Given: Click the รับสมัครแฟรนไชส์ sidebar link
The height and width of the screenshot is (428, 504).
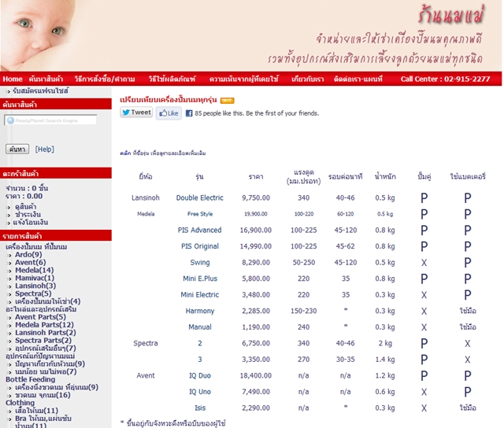Looking at the screenshot, I should pos(40,90).
